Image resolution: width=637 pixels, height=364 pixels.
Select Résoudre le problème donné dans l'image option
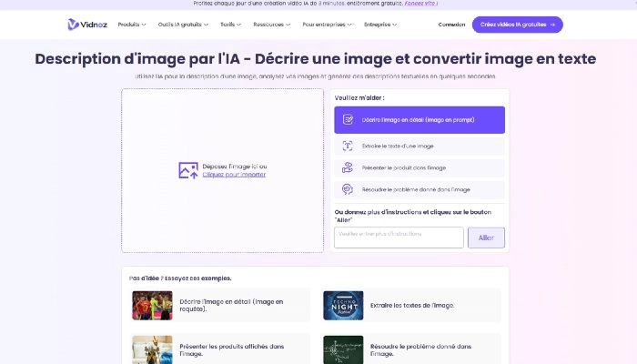pyautogui.click(x=420, y=189)
